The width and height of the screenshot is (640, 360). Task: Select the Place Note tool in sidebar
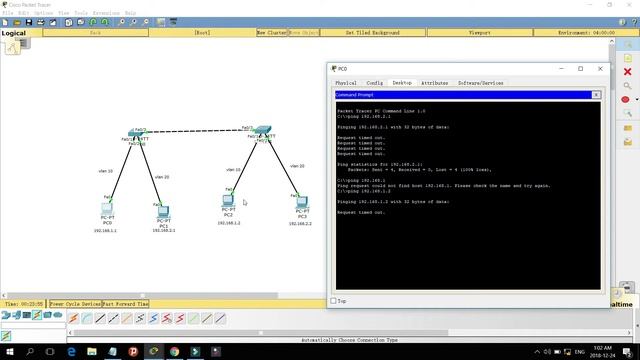[627, 58]
